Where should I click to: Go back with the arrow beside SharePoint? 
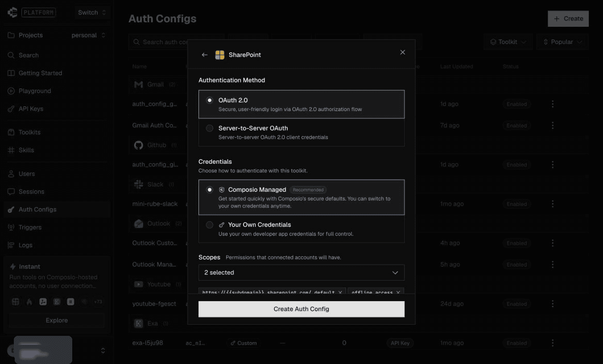tap(205, 55)
